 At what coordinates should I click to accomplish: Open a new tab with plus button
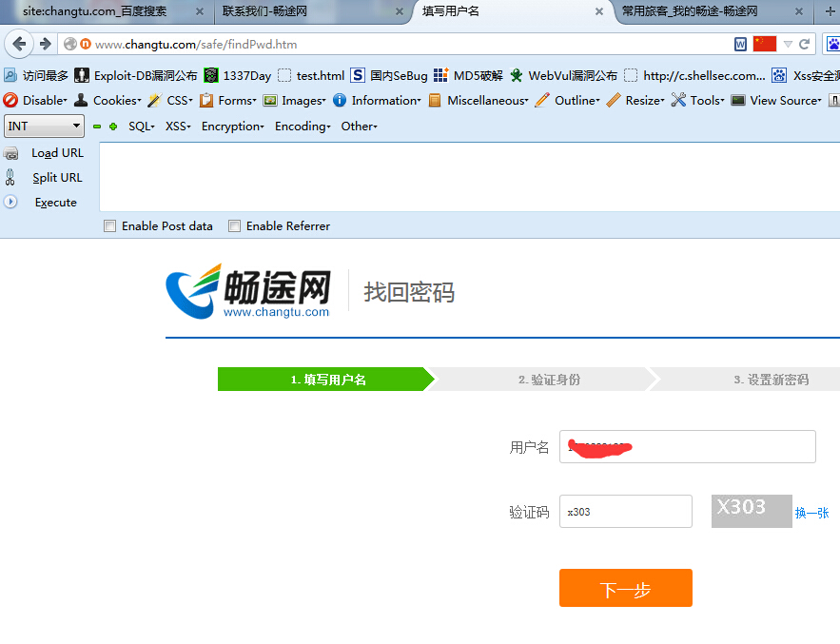click(829, 11)
